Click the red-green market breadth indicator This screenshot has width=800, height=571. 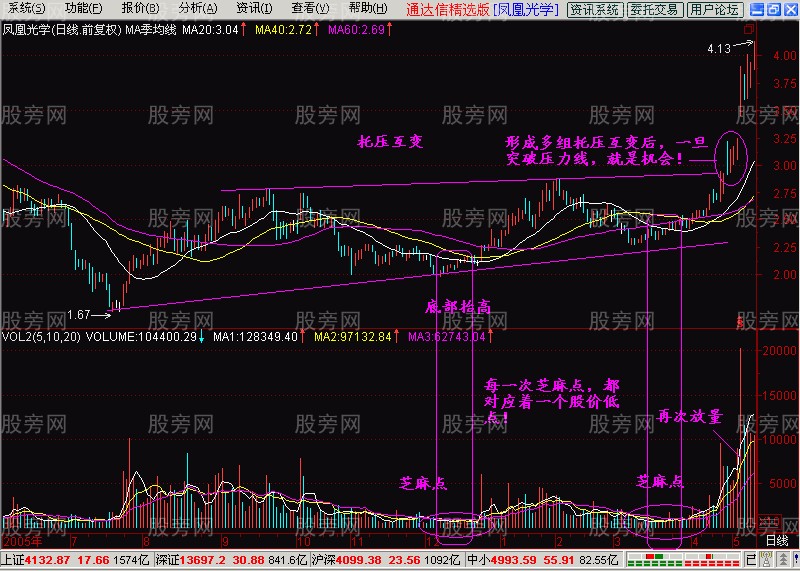coord(684,558)
